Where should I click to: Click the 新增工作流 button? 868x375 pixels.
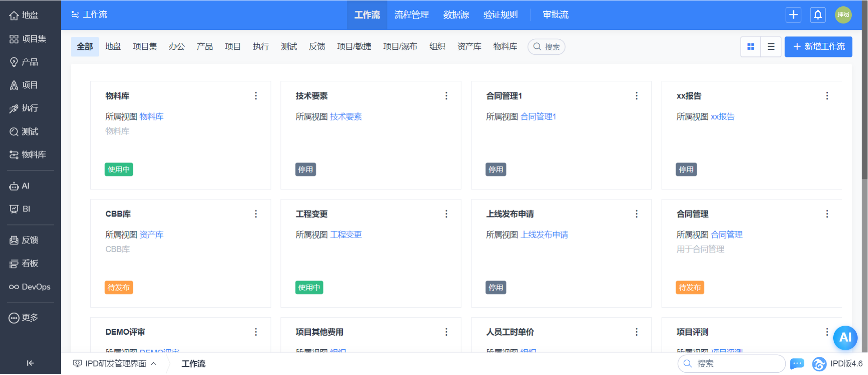[x=818, y=47]
